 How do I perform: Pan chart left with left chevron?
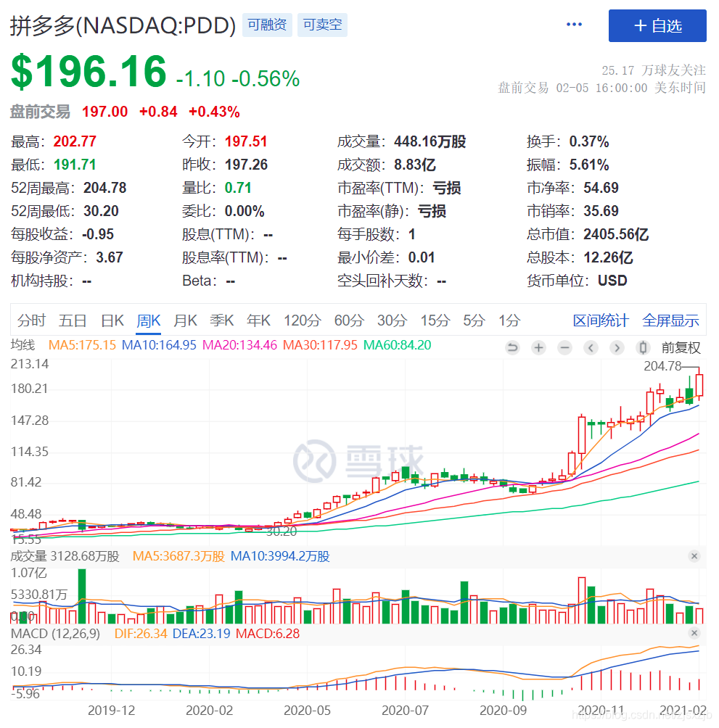click(x=591, y=347)
